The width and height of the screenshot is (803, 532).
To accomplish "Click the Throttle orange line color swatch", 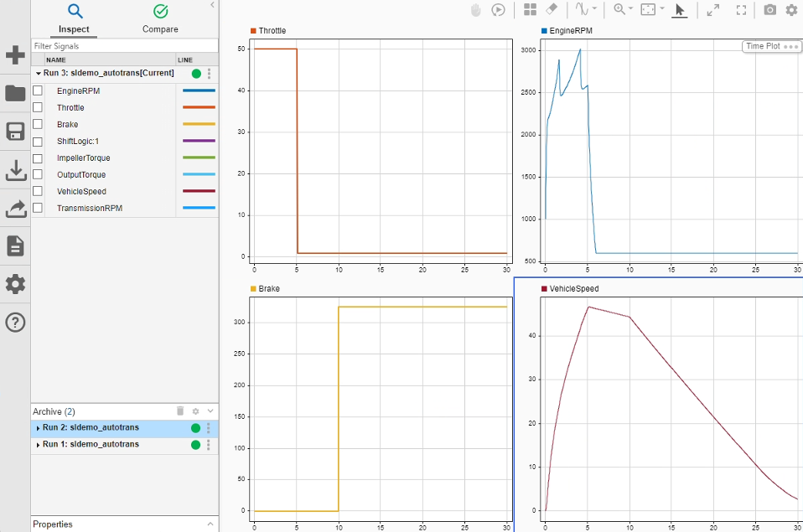I will 199,107.
